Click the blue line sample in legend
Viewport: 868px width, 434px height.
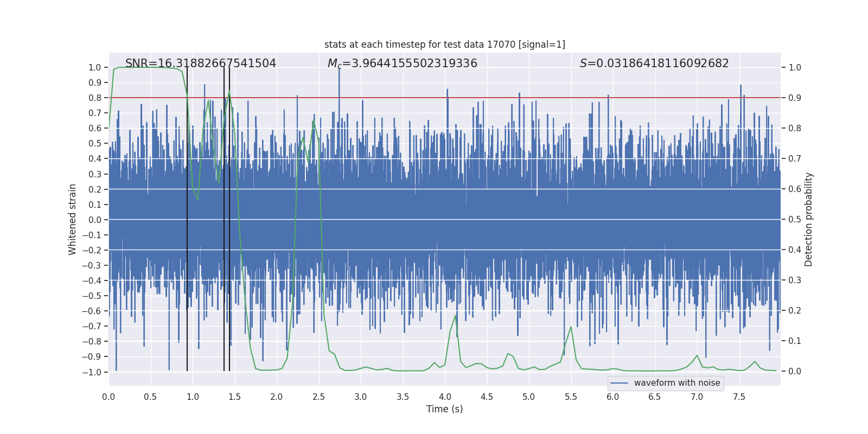tap(620, 383)
